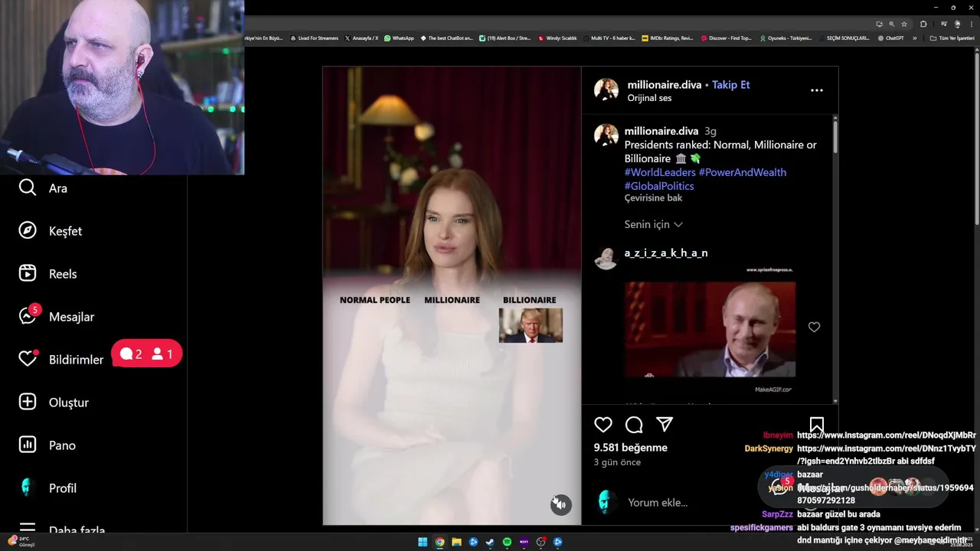Open Chrome from the taskbar

[x=439, y=542]
